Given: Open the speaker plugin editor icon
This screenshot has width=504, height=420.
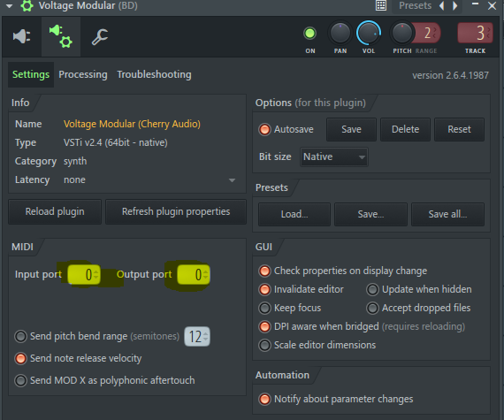Looking at the screenshot, I should tap(21, 36).
